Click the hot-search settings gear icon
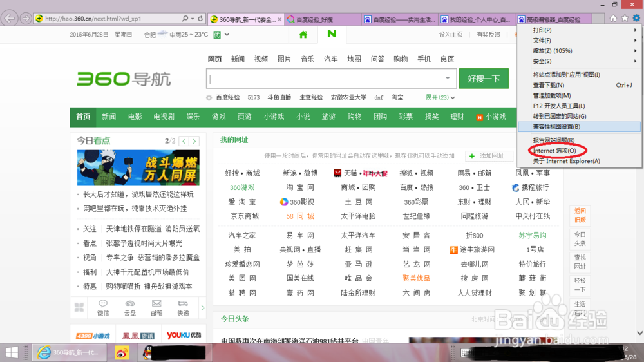The height and width of the screenshot is (362, 644). [x=209, y=98]
